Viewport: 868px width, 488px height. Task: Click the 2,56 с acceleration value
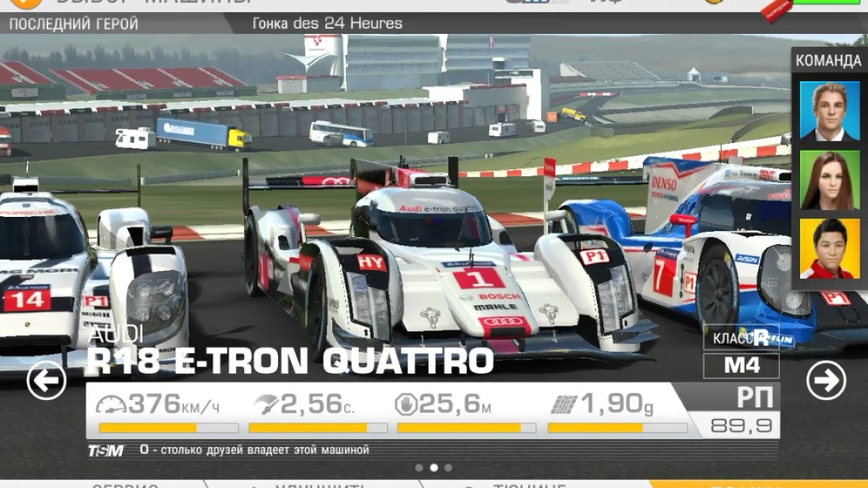(x=318, y=405)
